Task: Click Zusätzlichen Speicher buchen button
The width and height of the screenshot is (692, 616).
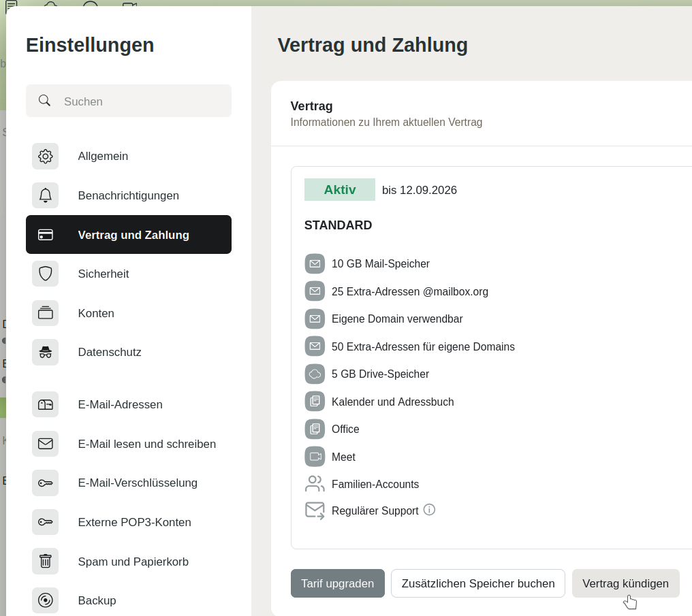Action: tap(477, 583)
